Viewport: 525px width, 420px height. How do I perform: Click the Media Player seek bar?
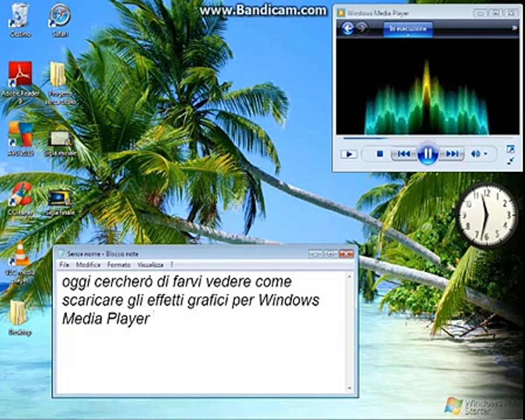(428, 138)
